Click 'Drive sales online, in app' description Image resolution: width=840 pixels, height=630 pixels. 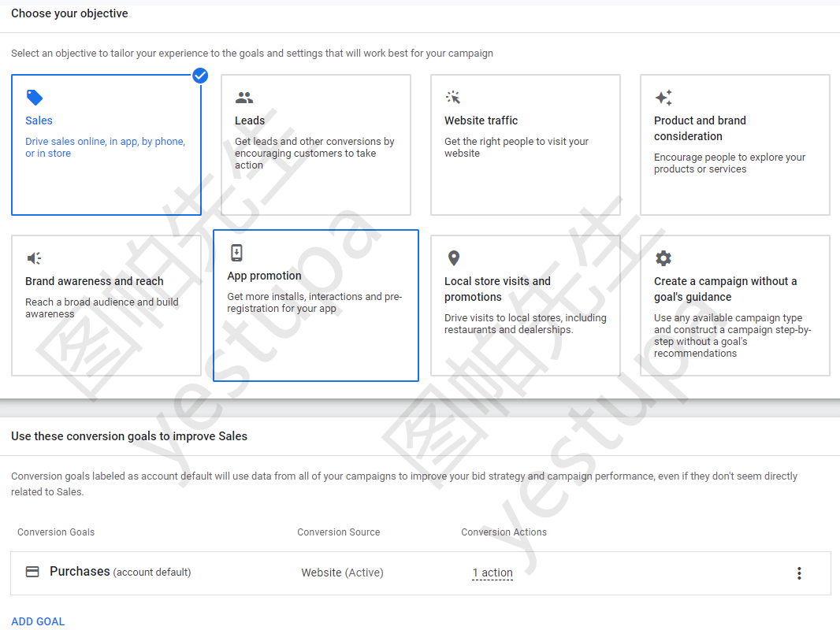tap(105, 147)
